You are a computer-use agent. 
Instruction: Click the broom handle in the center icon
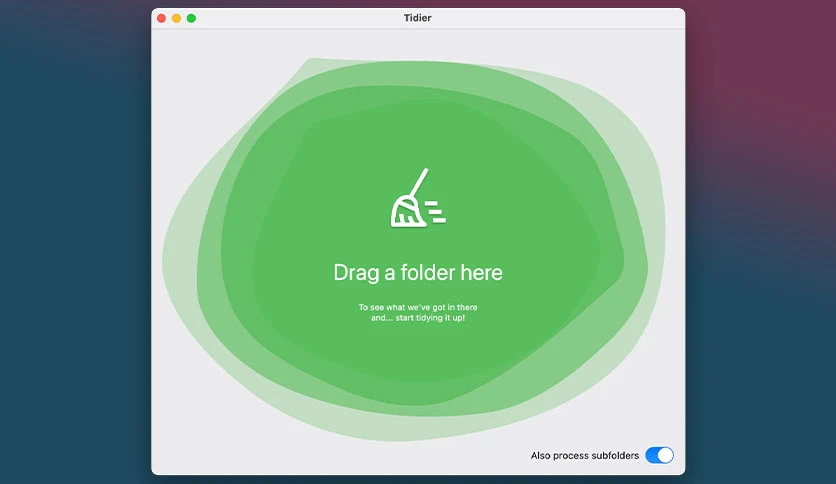tap(420, 182)
